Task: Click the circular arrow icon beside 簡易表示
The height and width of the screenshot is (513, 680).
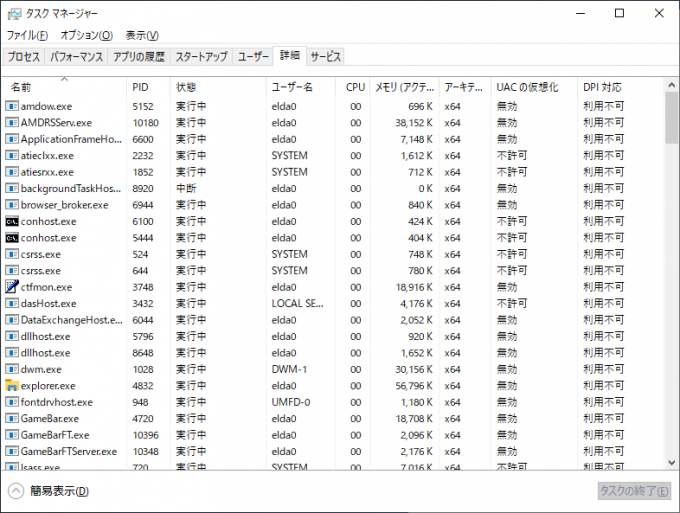Action: click(x=16, y=491)
